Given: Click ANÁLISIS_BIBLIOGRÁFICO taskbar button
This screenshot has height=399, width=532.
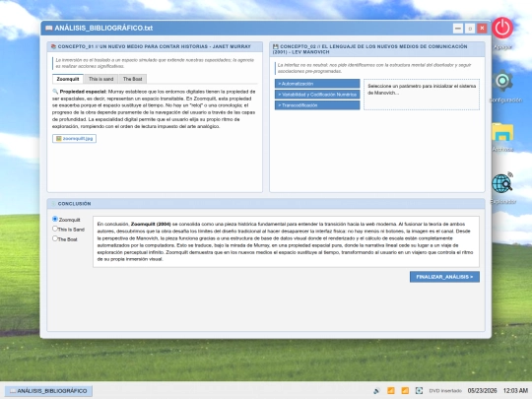Looking at the screenshot, I should (48, 391).
